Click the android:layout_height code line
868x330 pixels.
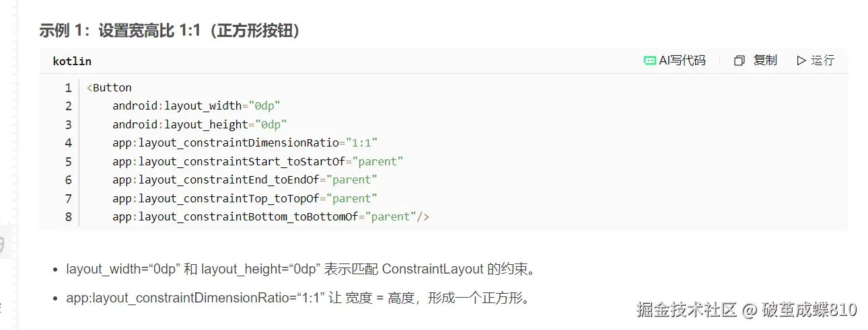click(x=199, y=124)
